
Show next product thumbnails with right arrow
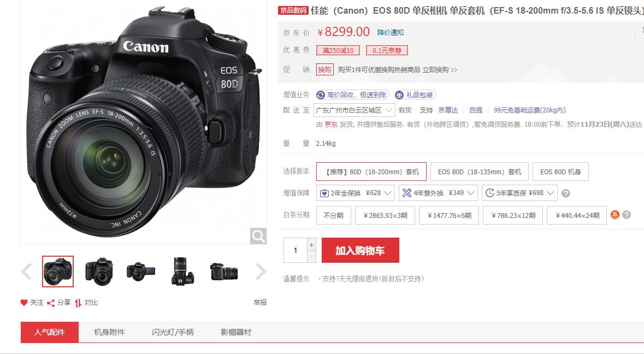pos(261,272)
